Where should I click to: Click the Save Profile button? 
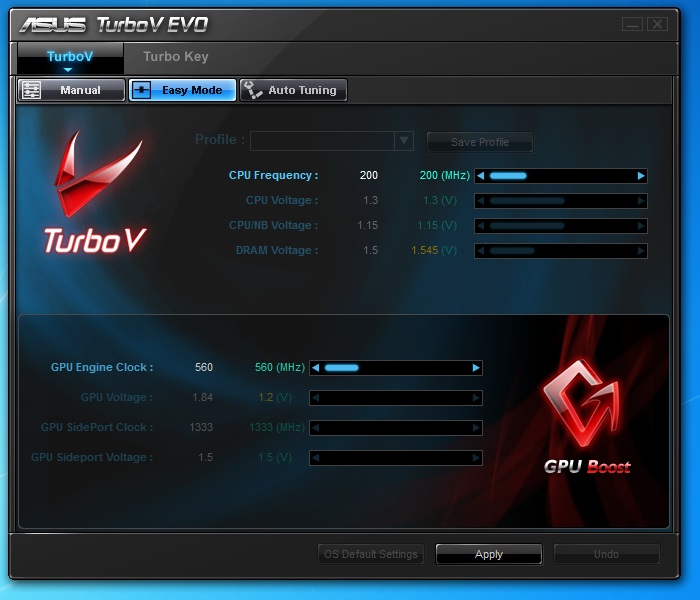(x=480, y=142)
